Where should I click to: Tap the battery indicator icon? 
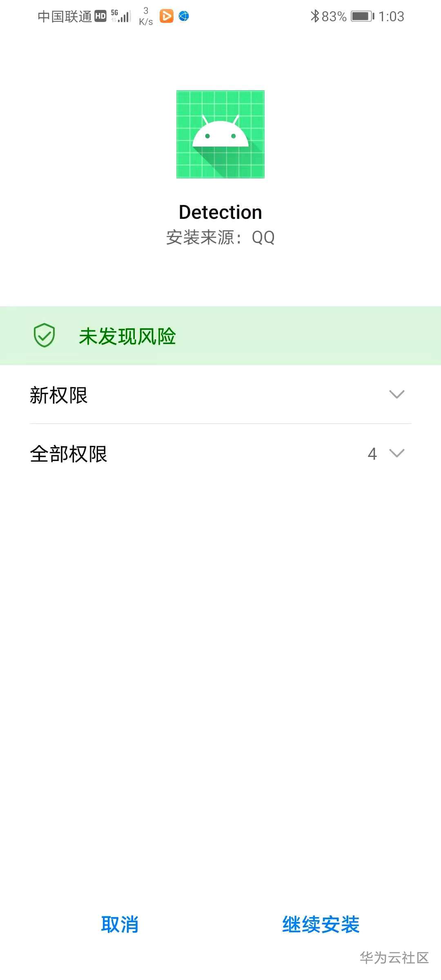[x=363, y=16]
